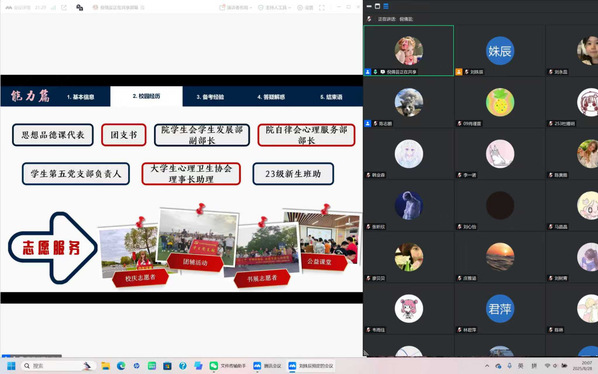Expand the system tray hidden icons chevron
598x374 pixels.
(x=487, y=366)
